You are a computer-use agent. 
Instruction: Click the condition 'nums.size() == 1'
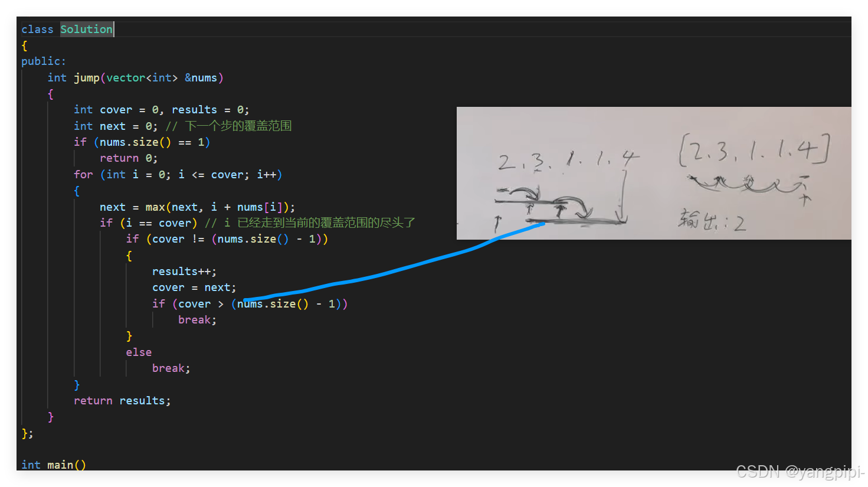click(152, 142)
